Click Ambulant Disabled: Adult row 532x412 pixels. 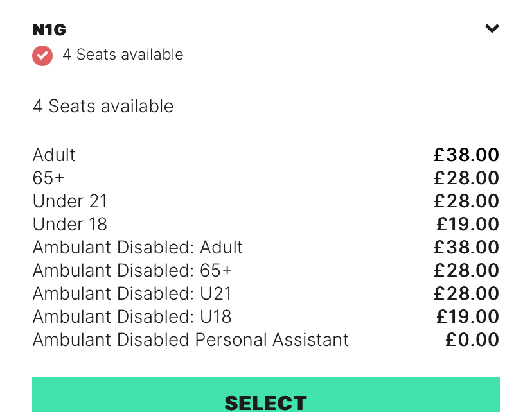[266, 247]
